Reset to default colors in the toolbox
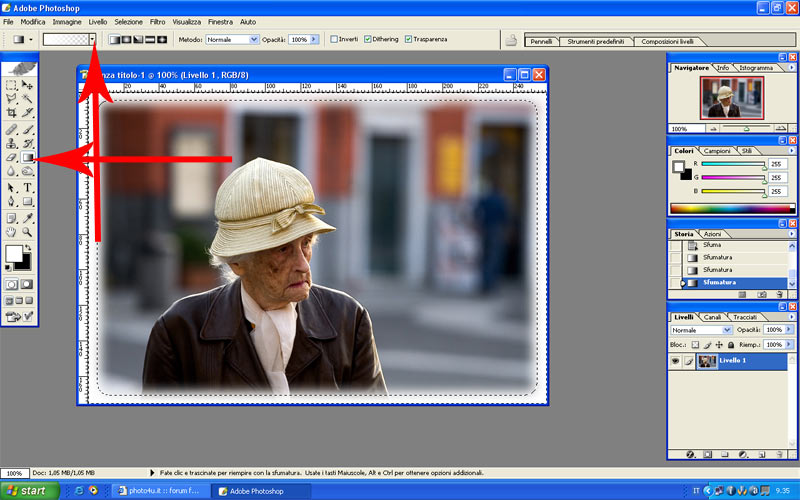Viewport: 800px width, 500px height. [x=8, y=267]
